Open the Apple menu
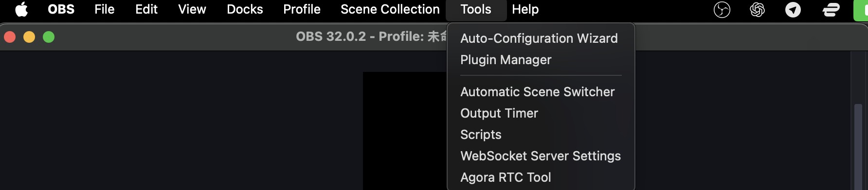 click(21, 9)
